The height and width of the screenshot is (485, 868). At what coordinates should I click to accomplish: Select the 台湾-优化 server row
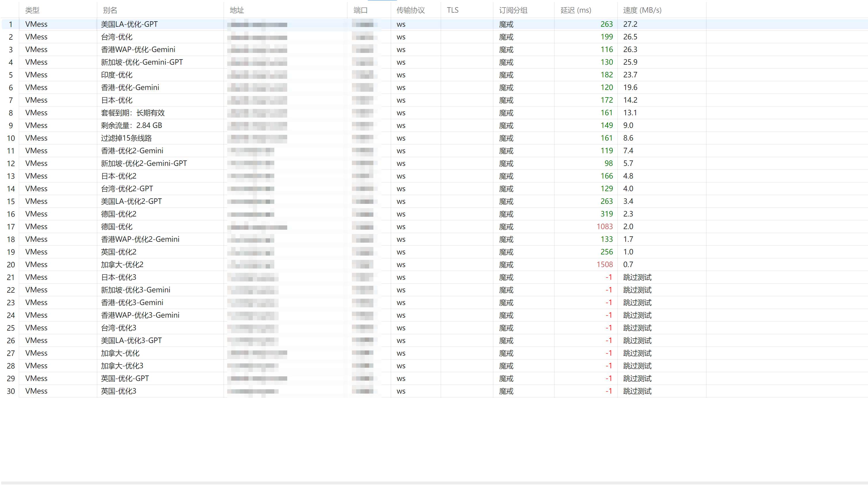[434, 37]
